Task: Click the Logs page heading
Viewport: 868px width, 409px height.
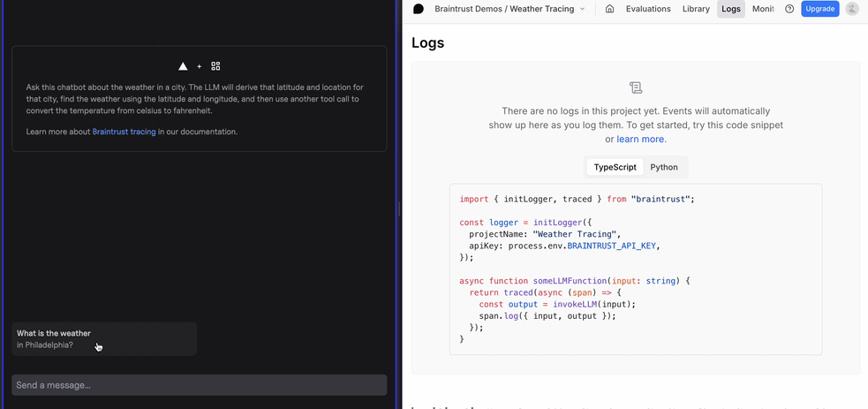Action: [x=428, y=42]
